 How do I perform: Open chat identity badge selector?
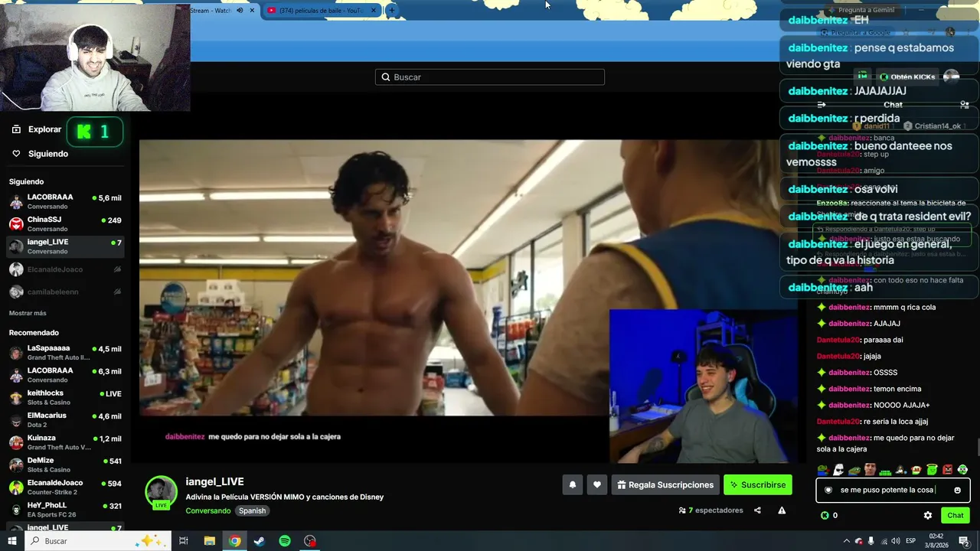tap(828, 490)
